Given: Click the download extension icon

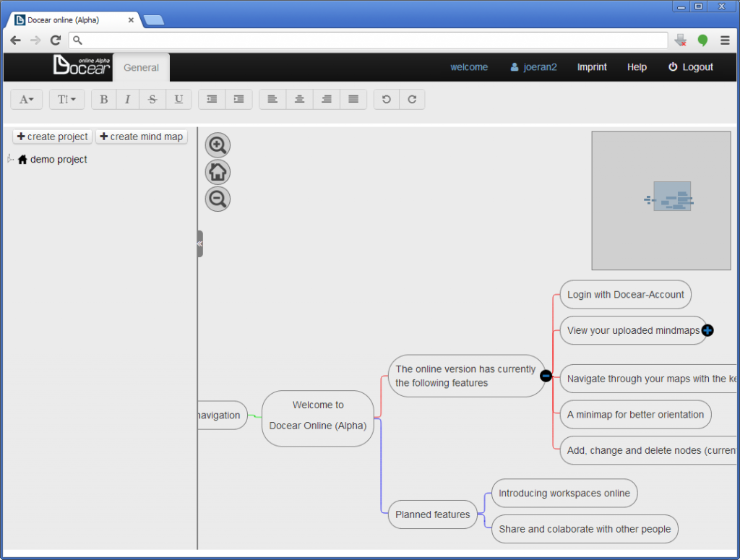Looking at the screenshot, I should coord(681,40).
